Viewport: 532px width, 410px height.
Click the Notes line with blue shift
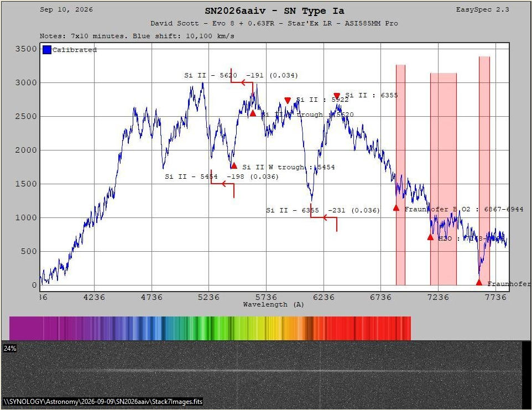pos(137,36)
